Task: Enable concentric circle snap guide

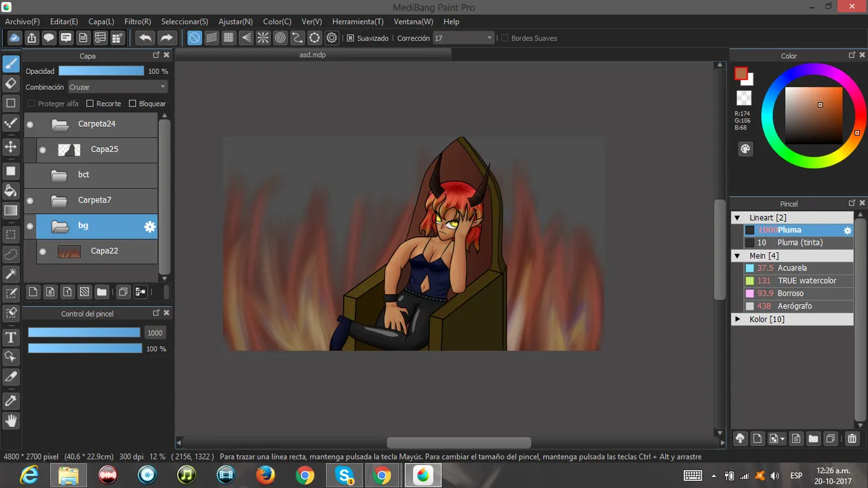Action: 280,38
